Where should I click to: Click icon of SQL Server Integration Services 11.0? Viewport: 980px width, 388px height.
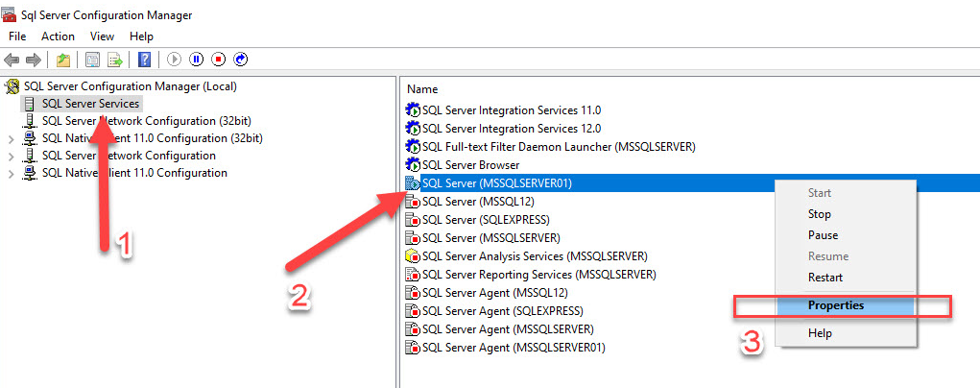click(x=413, y=110)
